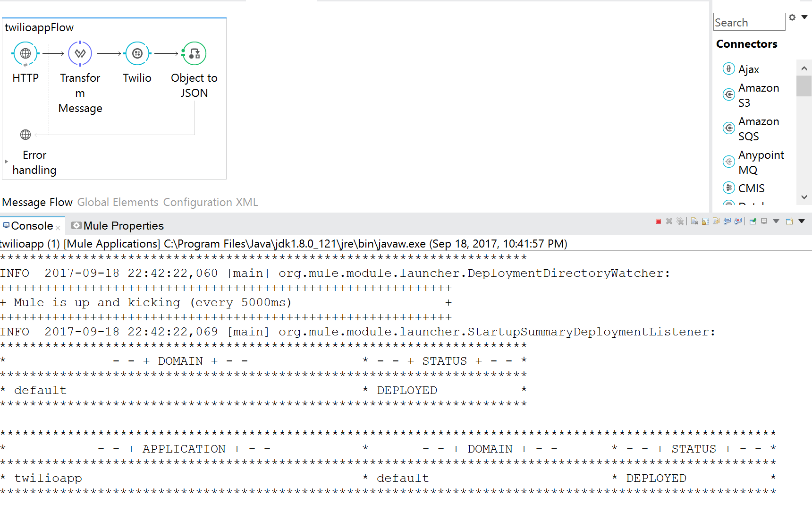Choose the Ajax connector label

pyautogui.click(x=749, y=69)
